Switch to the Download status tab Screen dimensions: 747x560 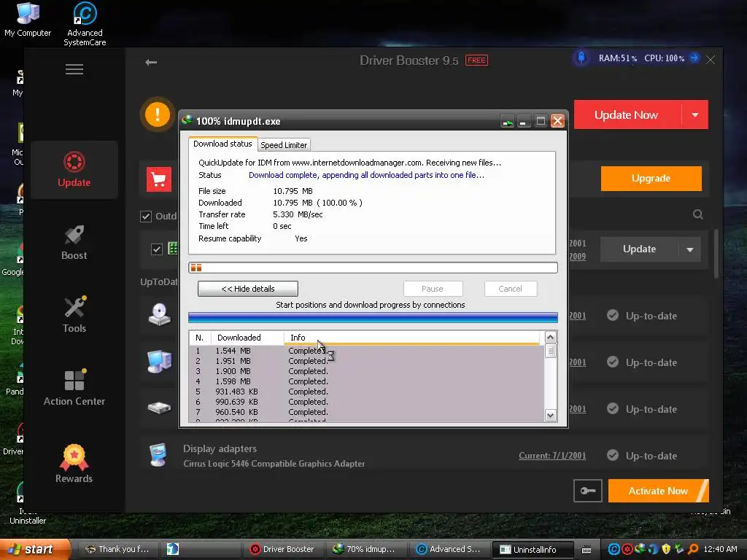[x=222, y=144]
